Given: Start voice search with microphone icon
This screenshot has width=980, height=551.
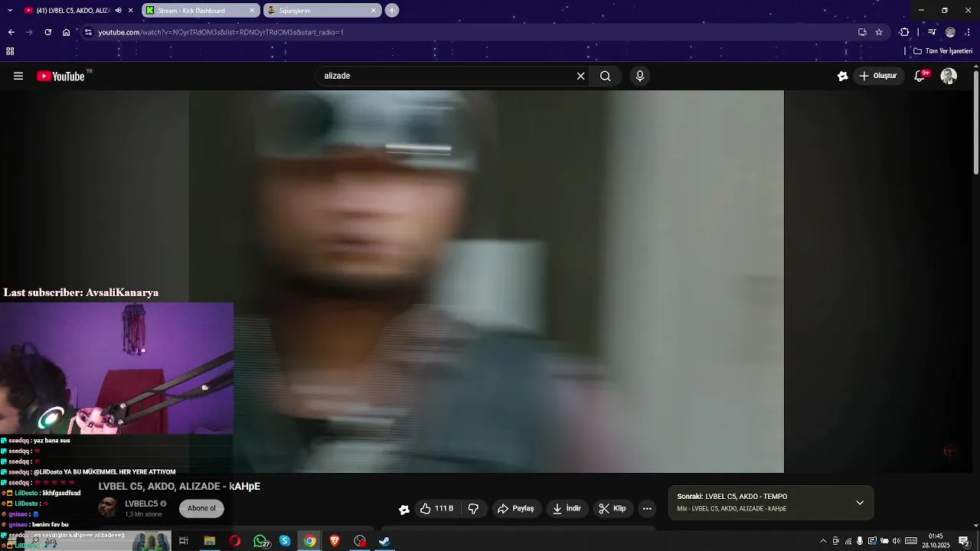Looking at the screenshot, I should click(x=640, y=76).
